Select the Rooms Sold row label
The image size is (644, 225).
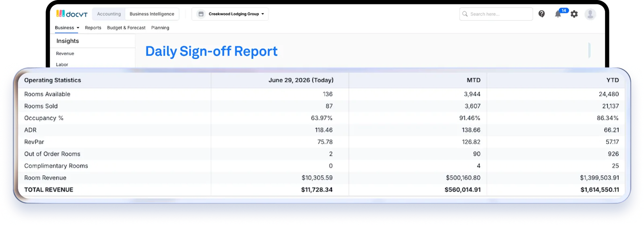point(41,106)
